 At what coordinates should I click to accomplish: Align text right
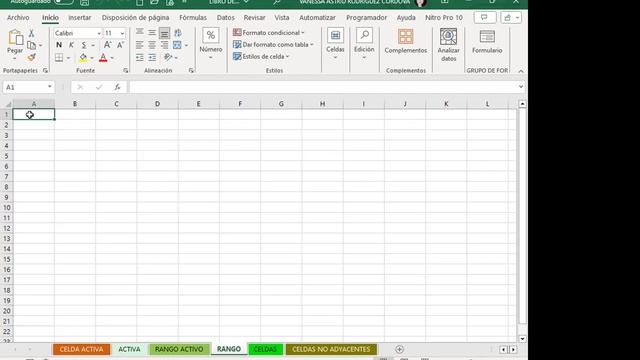164,45
